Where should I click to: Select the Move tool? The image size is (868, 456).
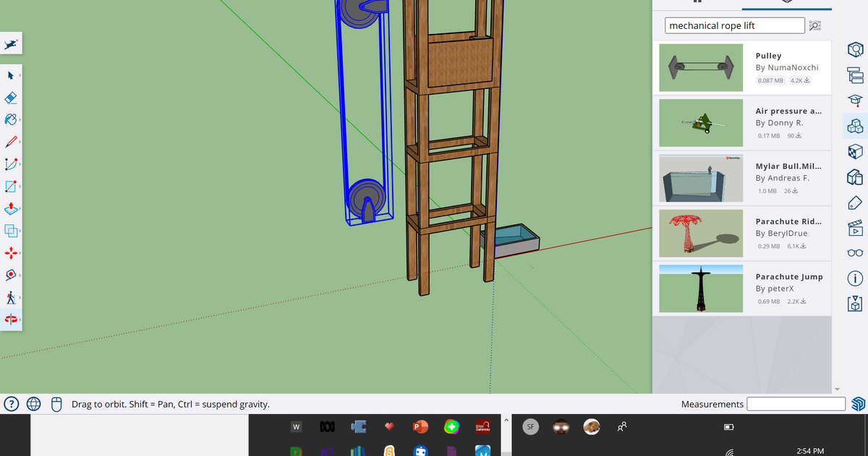tap(10, 253)
